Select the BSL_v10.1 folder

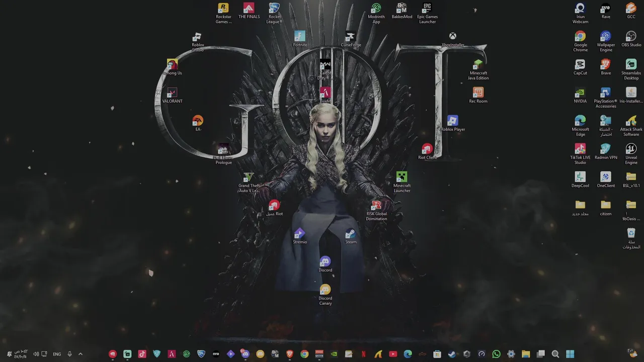631,180
